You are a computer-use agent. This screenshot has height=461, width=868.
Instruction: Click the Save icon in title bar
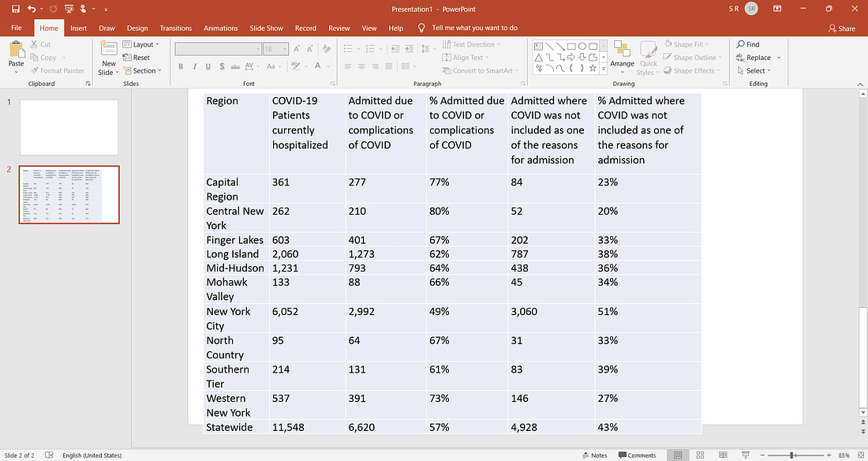[16, 9]
